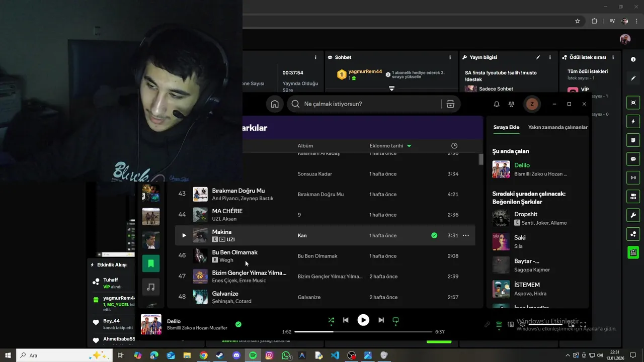
Task: Select Tuhaff in Etkinlik Akışı feed
Action: 111,280
